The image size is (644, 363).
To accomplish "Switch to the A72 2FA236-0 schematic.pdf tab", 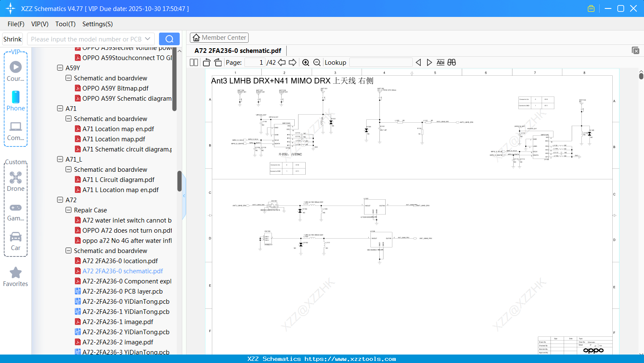I will click(x=237, y=50).
